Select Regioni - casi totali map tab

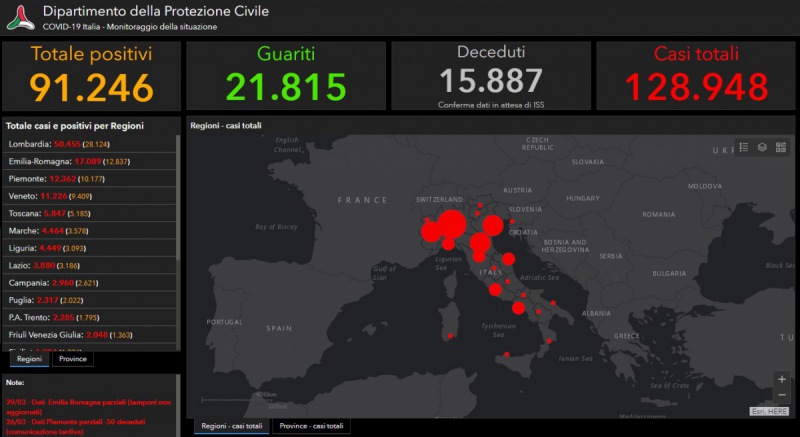coord(231,426)
